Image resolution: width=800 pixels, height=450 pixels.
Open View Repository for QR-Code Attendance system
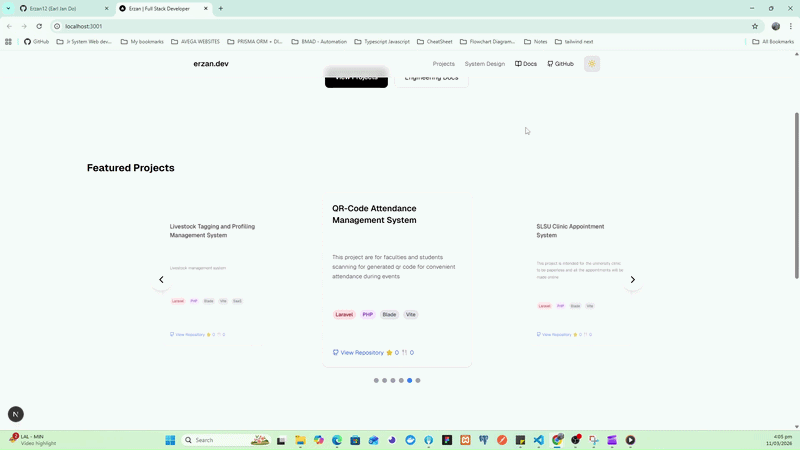coord(358,353)
